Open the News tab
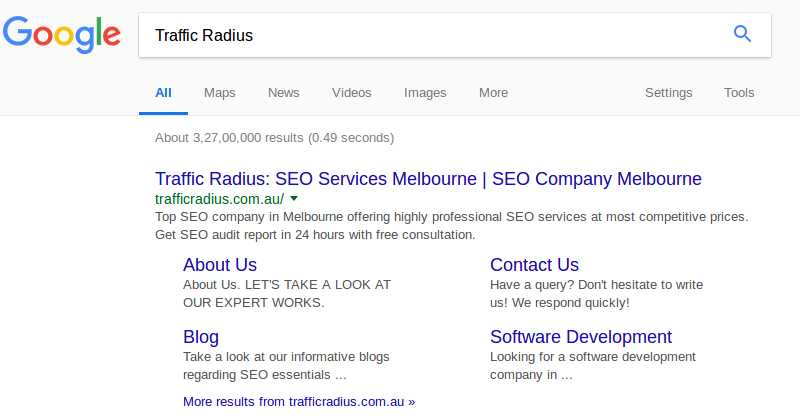This screenshot has width=800, height=416. point(284,93)
